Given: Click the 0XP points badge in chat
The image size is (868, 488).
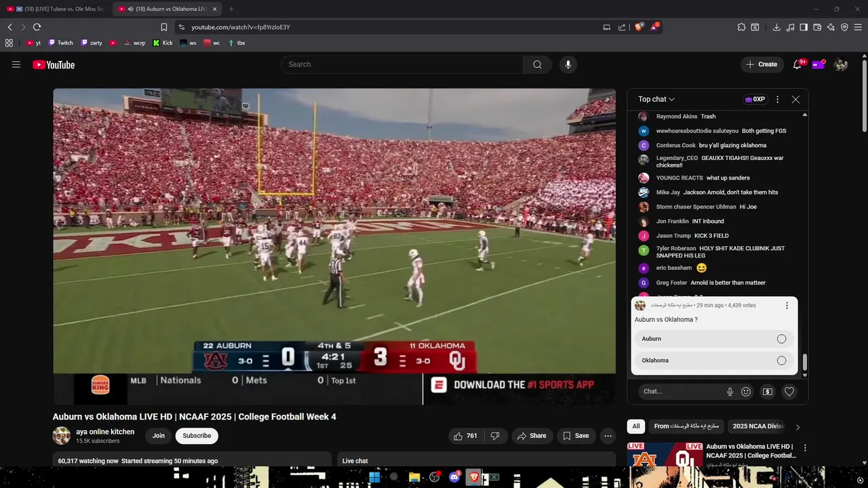Looking at the screenshot, I should 755,99.
